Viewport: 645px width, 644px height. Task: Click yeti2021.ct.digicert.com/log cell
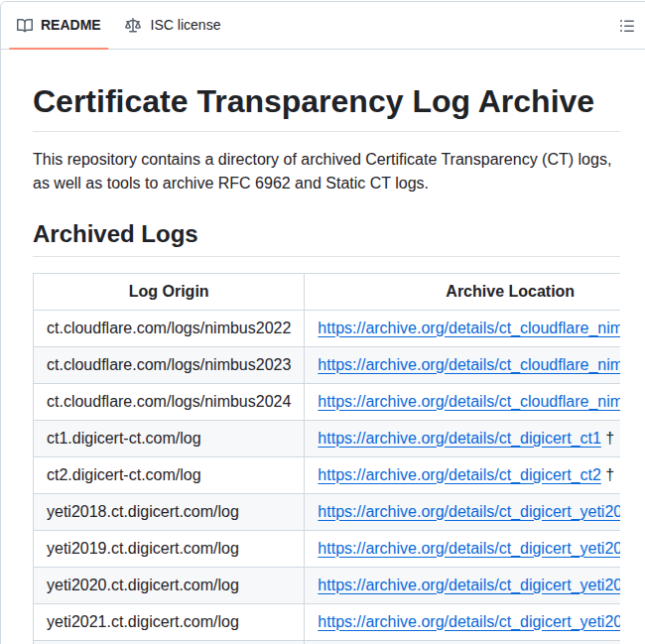(169, 622)
